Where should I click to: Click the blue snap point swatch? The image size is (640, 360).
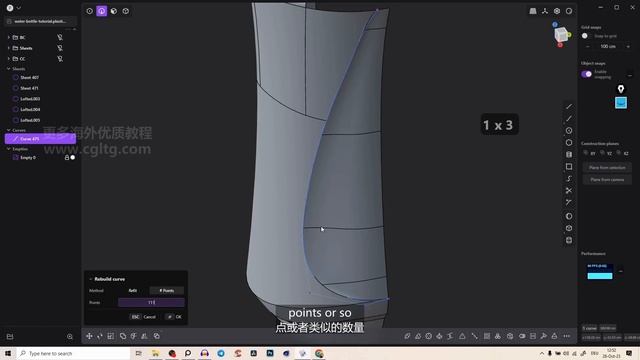[x=621, y=102]
